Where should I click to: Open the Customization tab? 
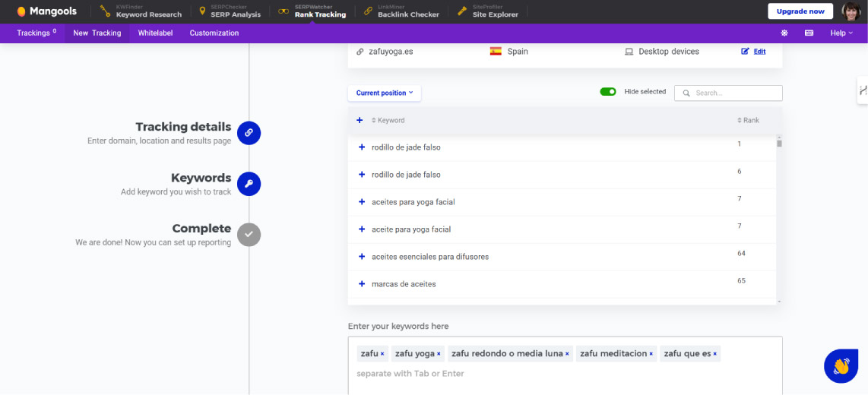(x=214, y=33)
